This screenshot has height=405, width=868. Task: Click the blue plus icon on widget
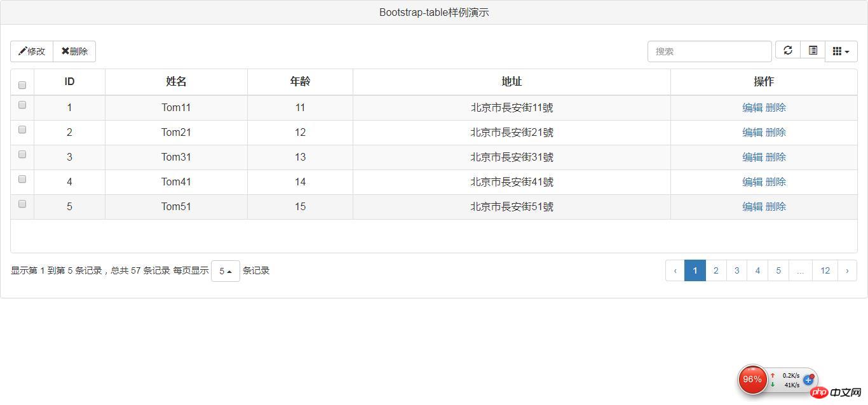pos(808,380)
